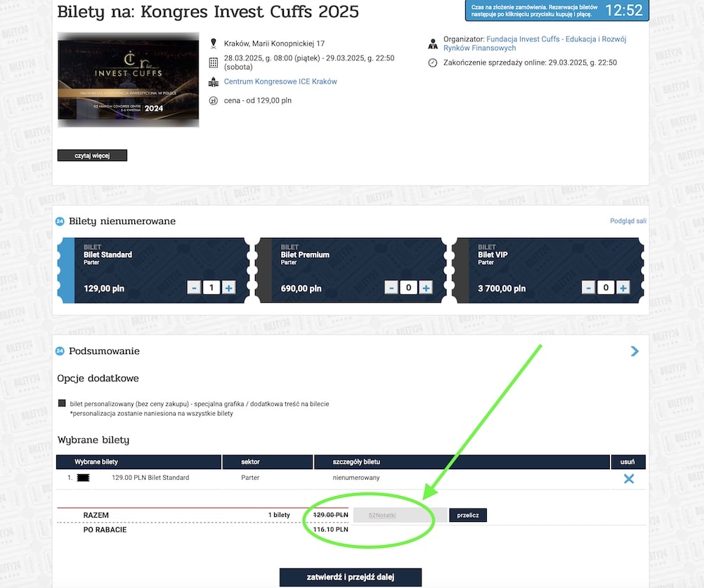The image size is (704, 588).
Task: Click the Bilet Premium quantity field
Action: [x=409, y=288]
